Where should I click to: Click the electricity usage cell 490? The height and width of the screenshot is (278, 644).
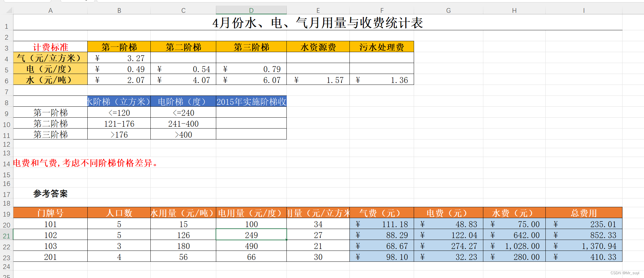point(251,246)
